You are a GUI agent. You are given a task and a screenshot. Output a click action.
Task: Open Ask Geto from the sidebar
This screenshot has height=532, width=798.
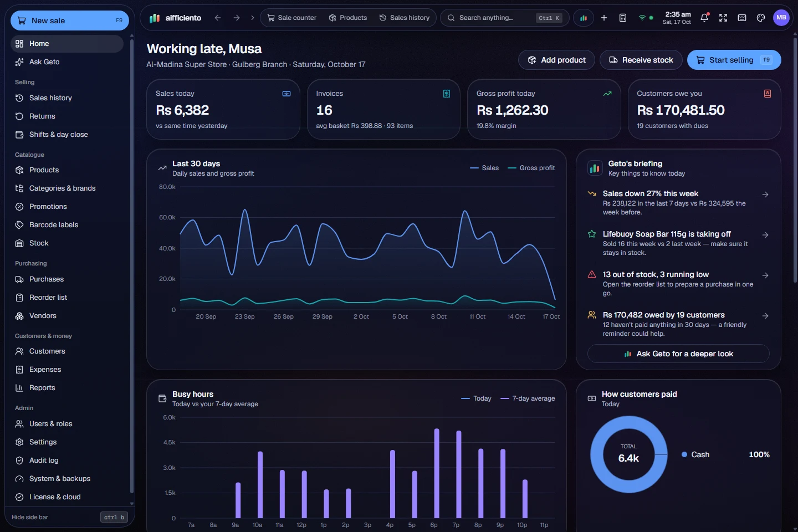[x=66, y=62]
